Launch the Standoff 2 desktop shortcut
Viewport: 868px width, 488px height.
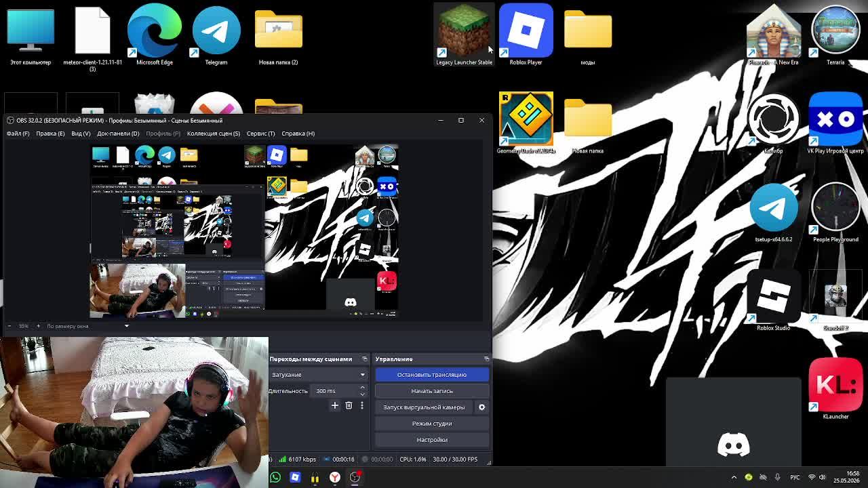click(x=835, y=300)
